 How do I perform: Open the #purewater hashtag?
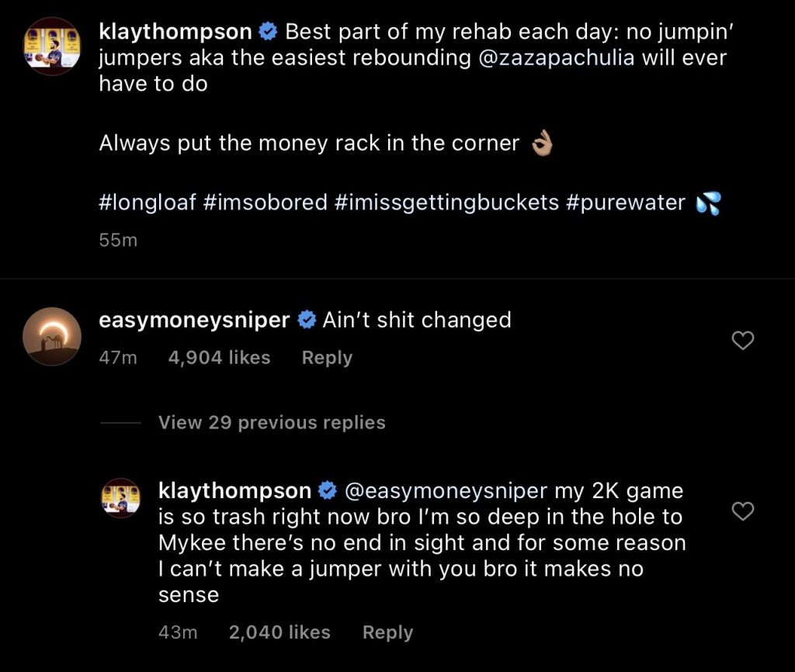pyautogui.click(x=626, y=203)
